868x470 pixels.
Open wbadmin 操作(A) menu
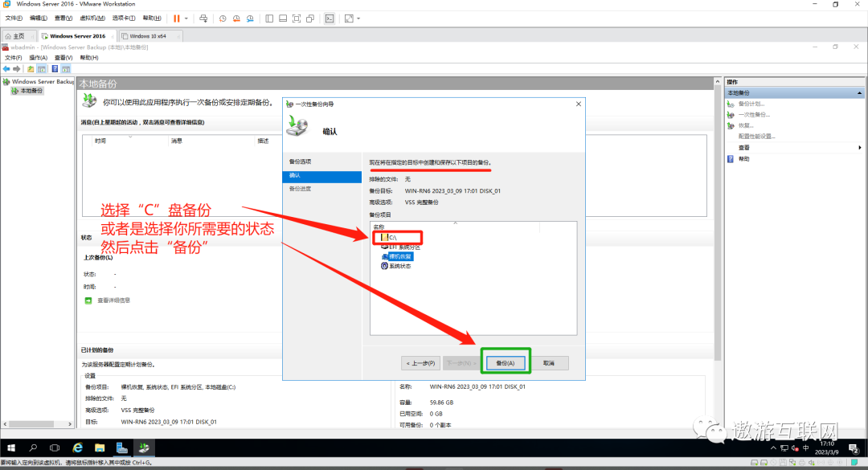click(x=39, y=58)
